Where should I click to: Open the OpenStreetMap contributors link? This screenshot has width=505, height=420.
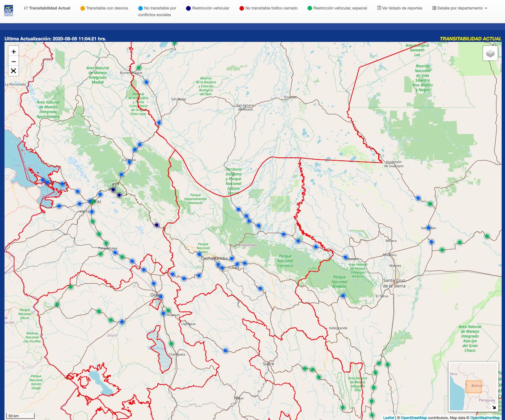[x=414, y=417]
